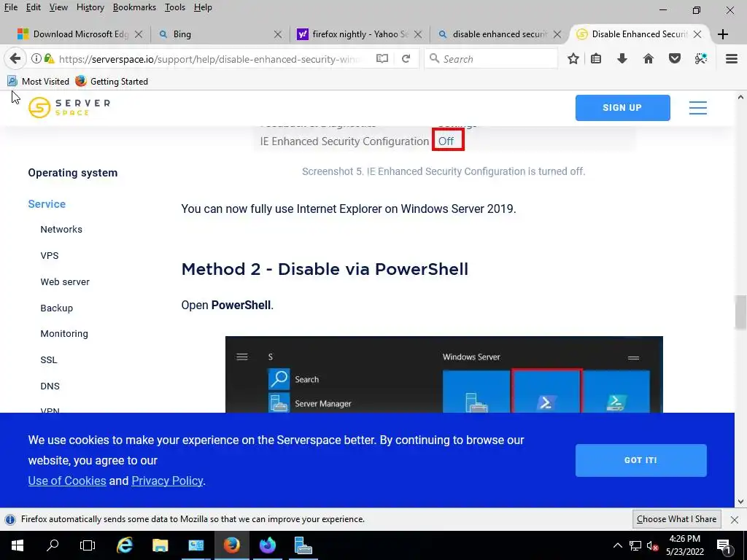The height and width of the screenshot is (560, 747).
Task: Open the Most Visited bookmarks folder
Action: (x=38, y=82)
